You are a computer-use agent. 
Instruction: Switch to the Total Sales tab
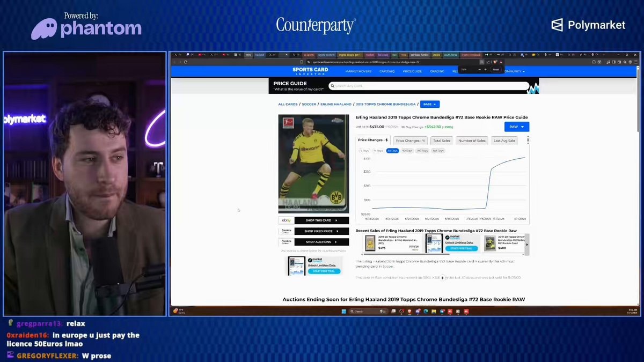coord(442,141)
